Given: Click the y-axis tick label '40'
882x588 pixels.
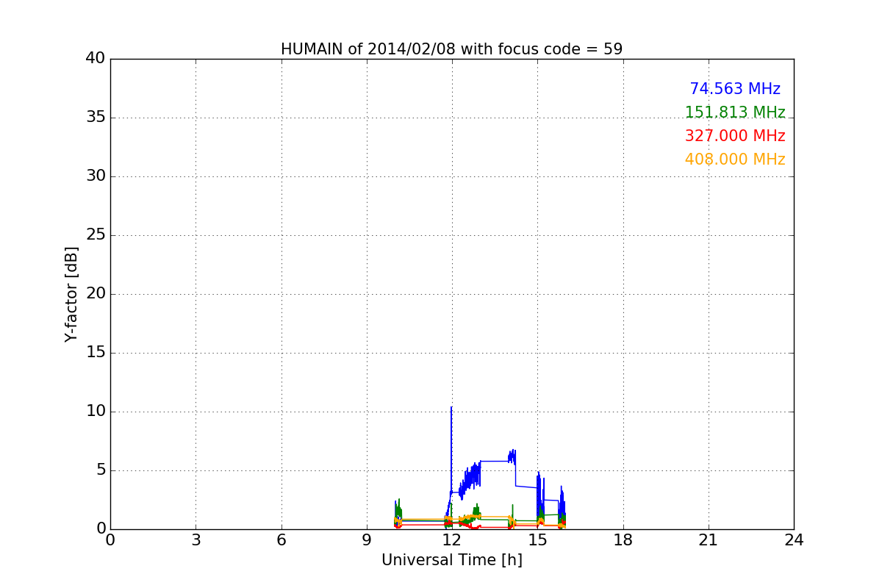Looking at the screenshot, I should point(96,59).
